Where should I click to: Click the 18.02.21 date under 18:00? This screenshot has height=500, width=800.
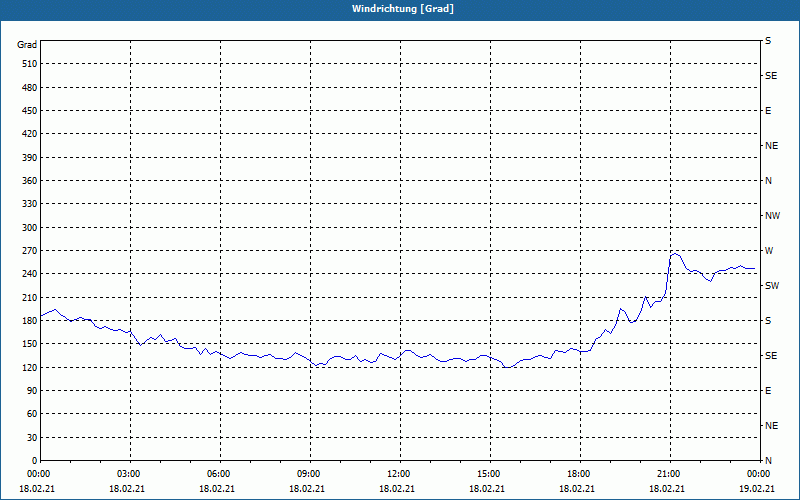[x=577, y=489]
